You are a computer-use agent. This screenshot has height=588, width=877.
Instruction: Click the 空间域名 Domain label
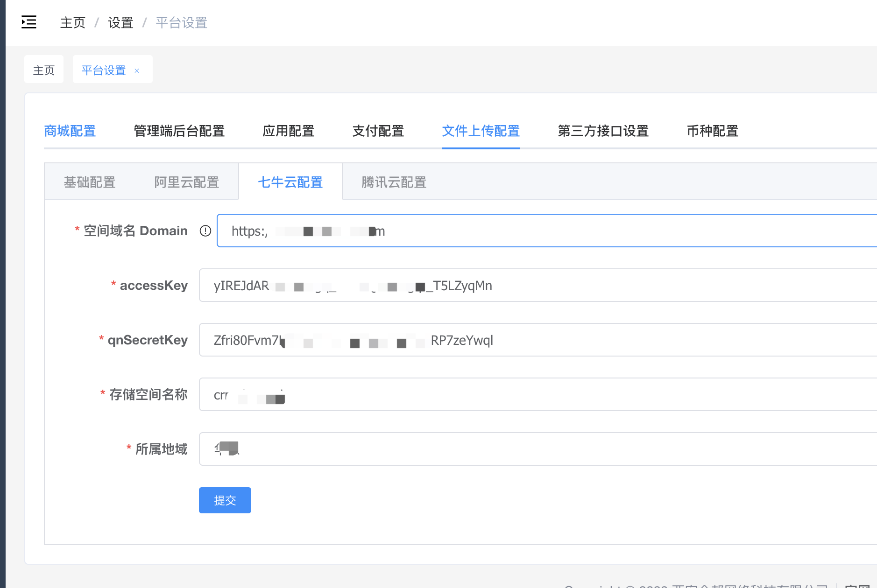click(135, 231)
